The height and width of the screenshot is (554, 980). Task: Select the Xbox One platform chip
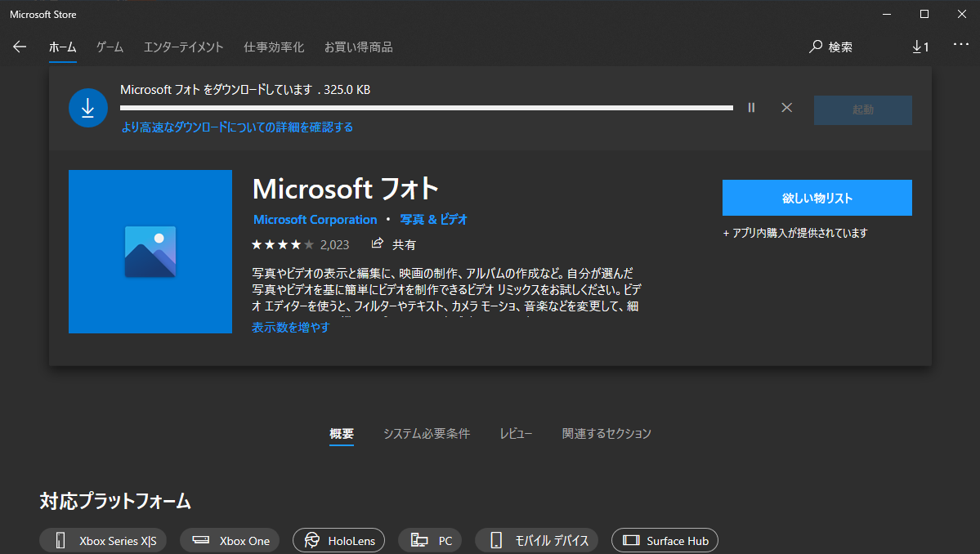[230, 540]
